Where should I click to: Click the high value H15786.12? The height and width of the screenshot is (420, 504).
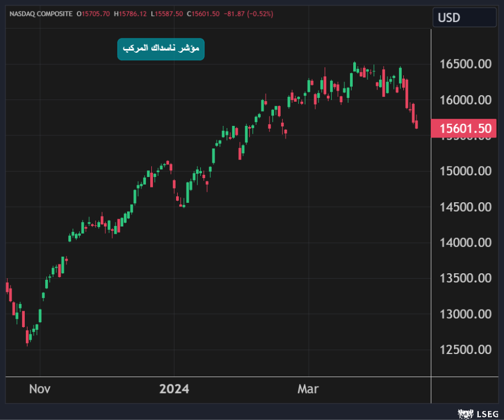(131, 13)
